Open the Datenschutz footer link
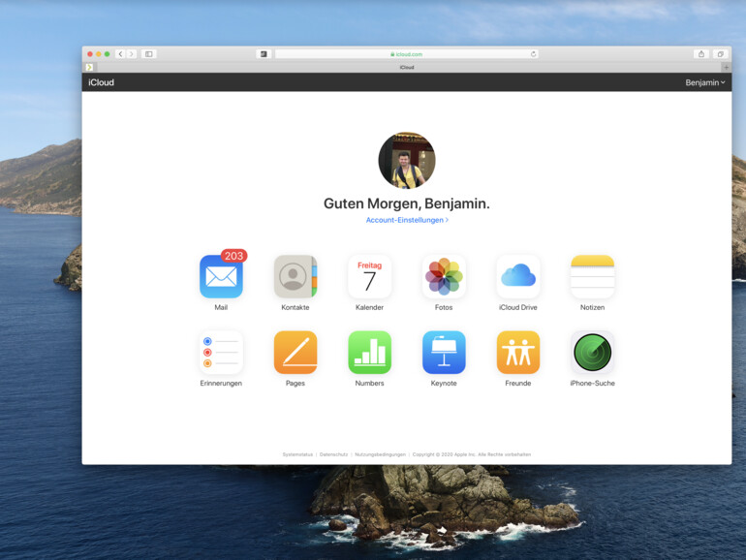Image resolution: width=746 pixels, height=560 pixels. (x=333, y=454)
